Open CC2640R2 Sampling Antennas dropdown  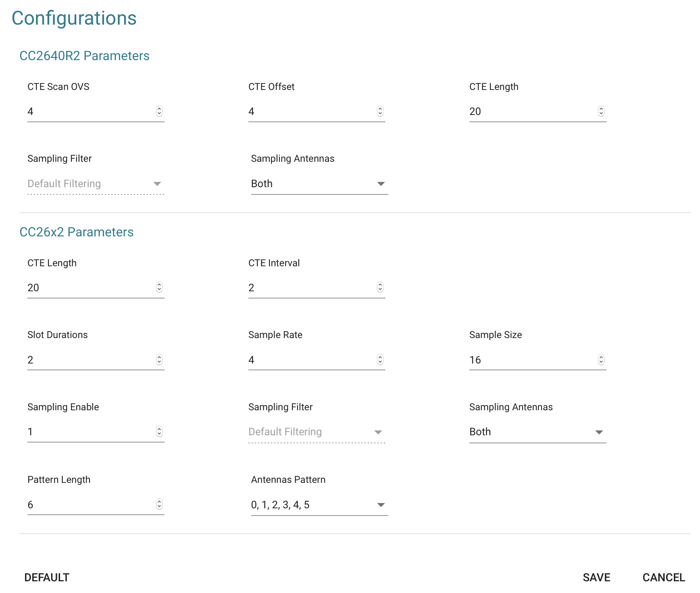[319, 184]
